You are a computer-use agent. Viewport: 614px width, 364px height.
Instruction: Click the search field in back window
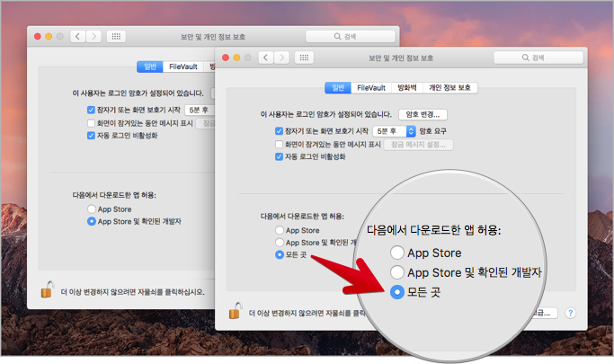pos(351,36)
